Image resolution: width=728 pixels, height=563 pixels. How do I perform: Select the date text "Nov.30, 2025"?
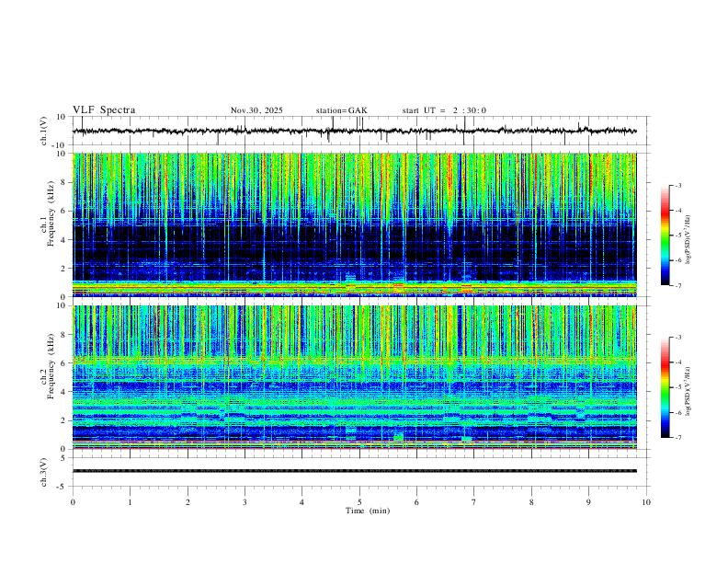tap(256, 110)
